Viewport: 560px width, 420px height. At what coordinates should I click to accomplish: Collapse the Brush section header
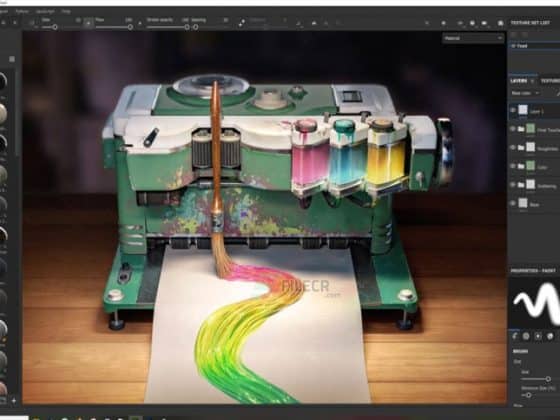[521, 351]
